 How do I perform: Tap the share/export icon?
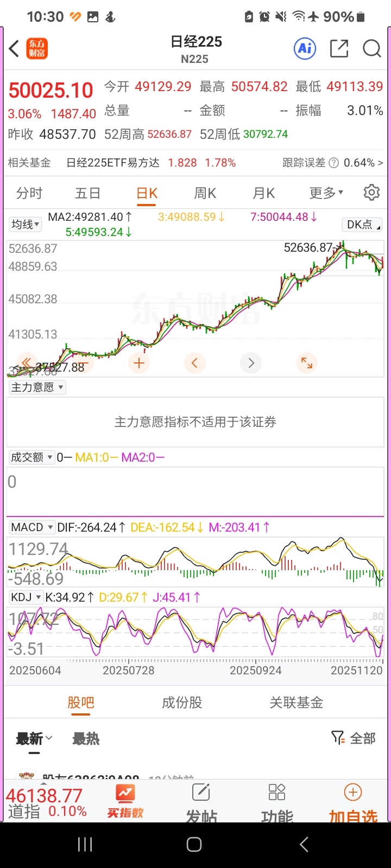[339, 49]
